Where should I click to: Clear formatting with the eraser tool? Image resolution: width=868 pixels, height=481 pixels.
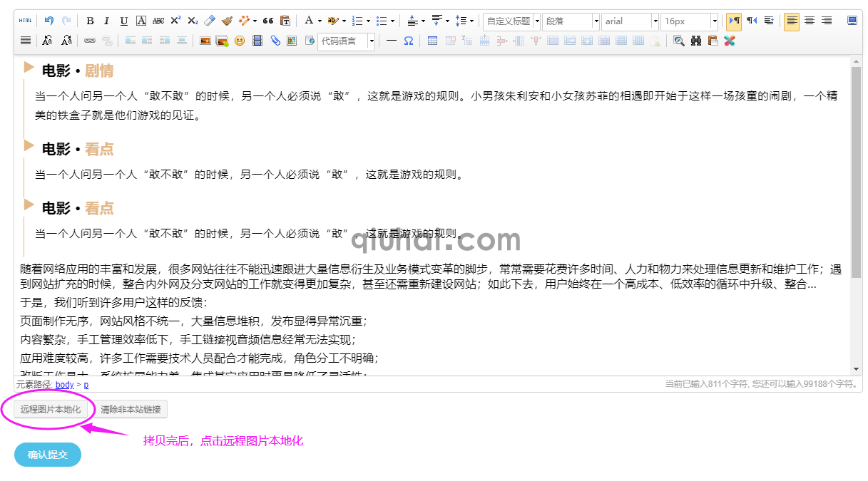[209, 20]
